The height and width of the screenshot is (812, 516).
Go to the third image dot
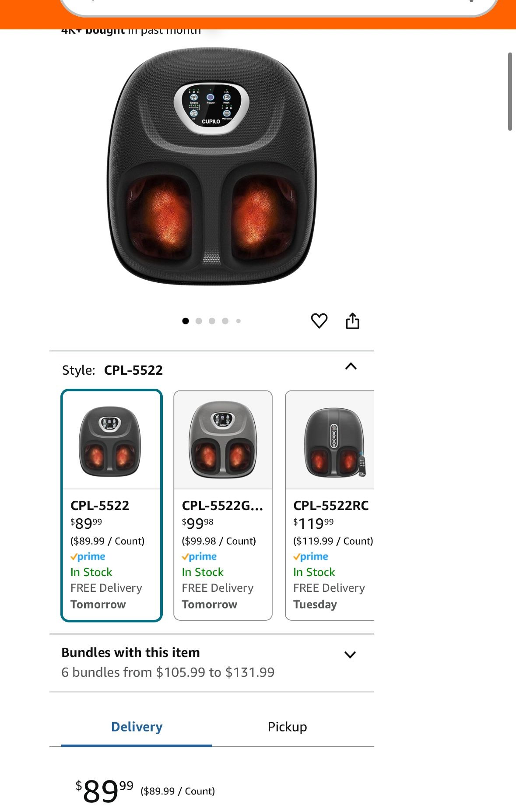212,321
